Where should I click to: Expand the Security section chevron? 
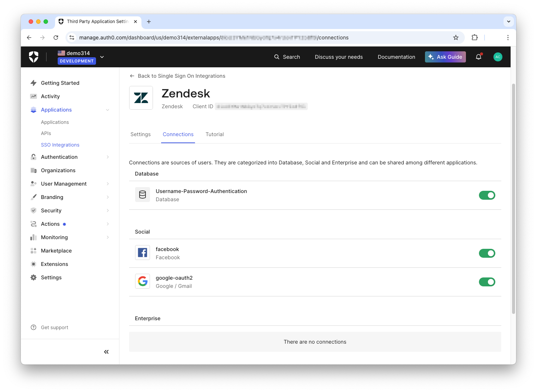[108, 211]
